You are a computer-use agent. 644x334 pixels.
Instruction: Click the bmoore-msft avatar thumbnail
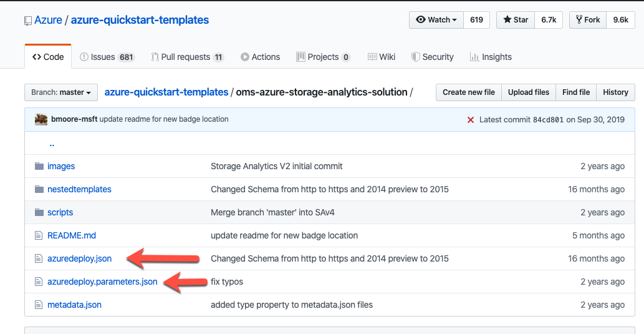pos(41,119)
